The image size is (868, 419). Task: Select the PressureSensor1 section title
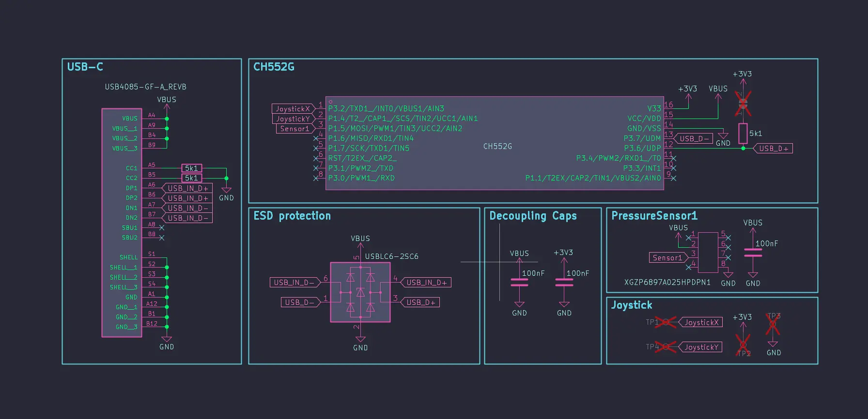654,216
